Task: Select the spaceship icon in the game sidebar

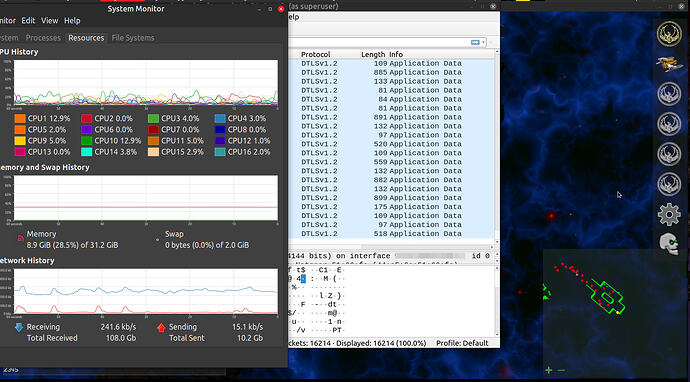Action: click(669, 64)
